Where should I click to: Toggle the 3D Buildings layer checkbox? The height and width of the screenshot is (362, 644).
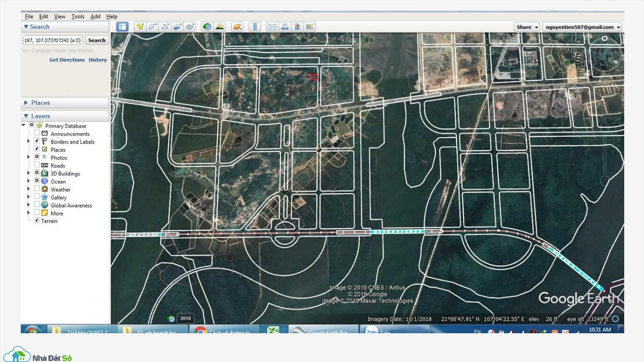37,173
